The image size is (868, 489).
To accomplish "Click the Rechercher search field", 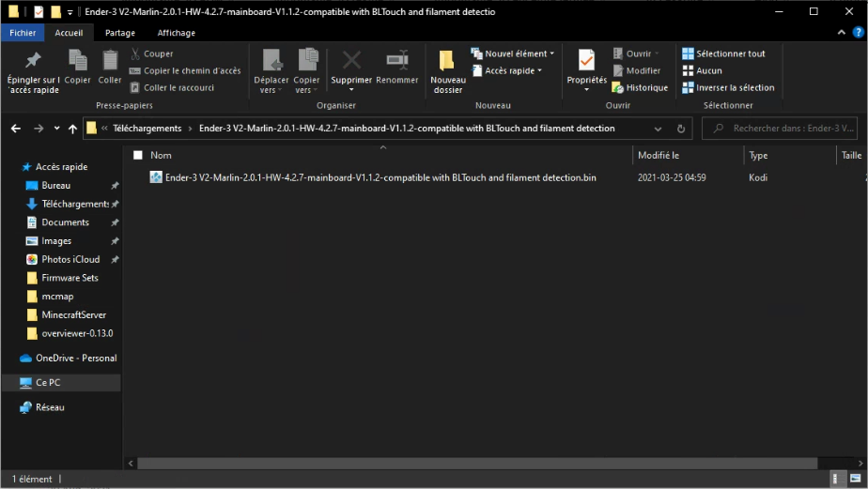I will click(780, 129).
